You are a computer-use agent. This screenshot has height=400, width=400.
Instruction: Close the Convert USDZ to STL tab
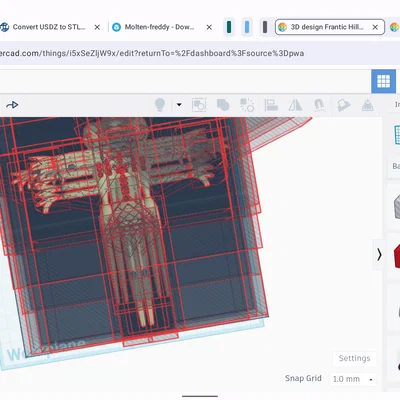coord(97,27)
